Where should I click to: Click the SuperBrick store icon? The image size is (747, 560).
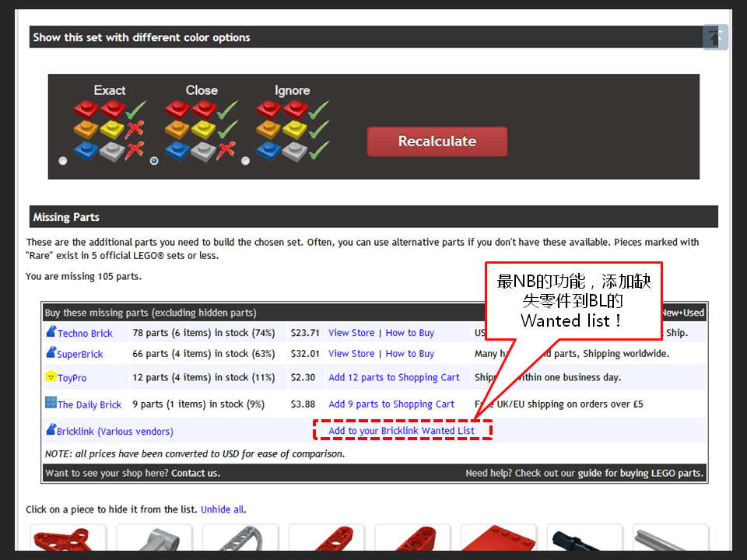(51, 352)
